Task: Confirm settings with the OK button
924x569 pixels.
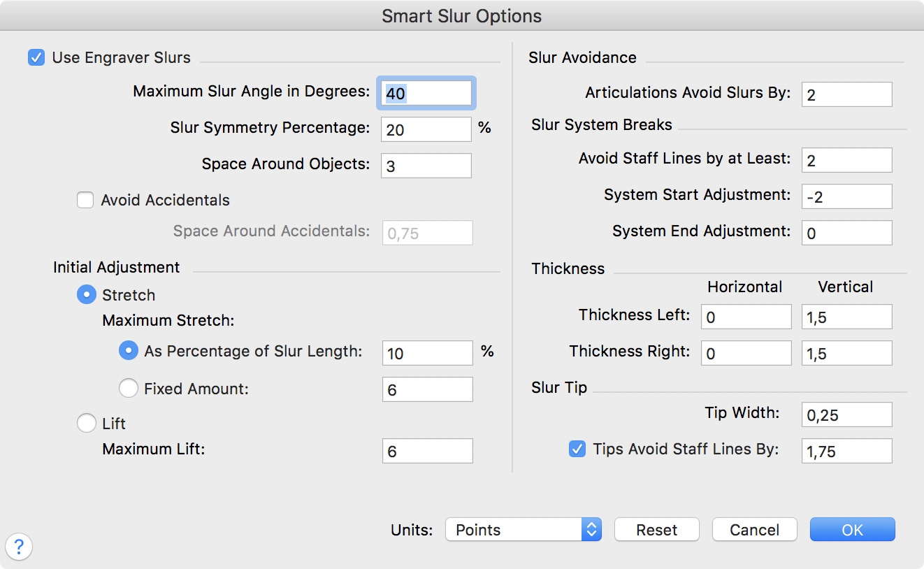Action: point(852,530)
